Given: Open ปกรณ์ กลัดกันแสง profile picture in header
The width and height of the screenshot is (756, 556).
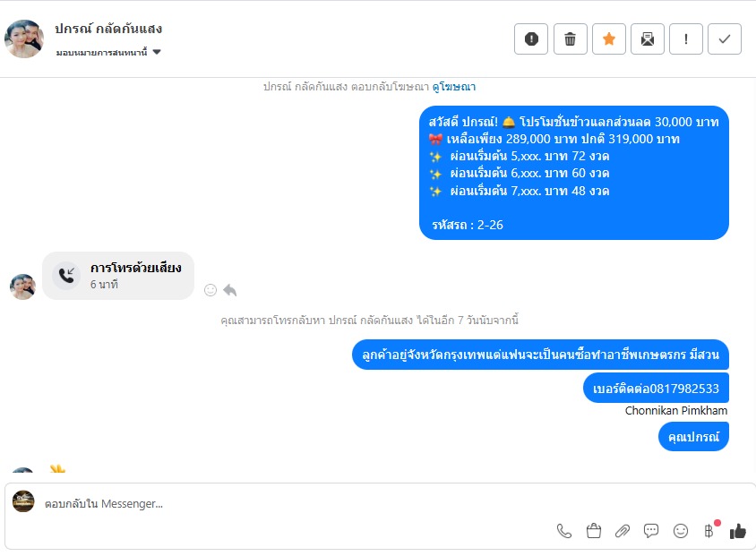Looking at the screenshot, I should [24, 38].
